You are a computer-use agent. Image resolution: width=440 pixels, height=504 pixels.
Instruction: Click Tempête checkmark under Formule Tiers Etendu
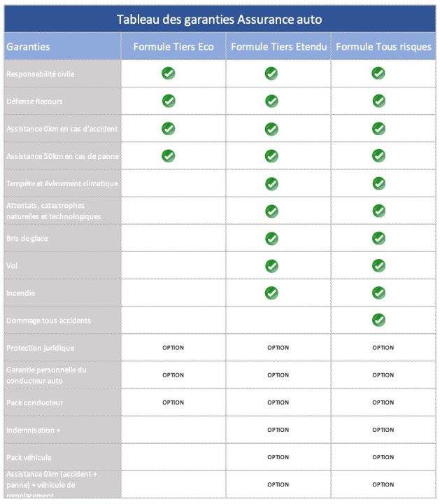point(271,183)
